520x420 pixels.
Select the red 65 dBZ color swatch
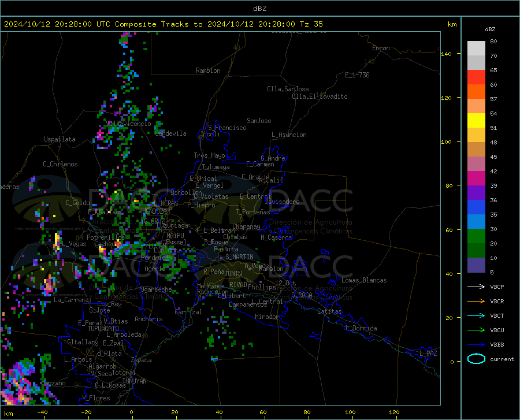click(x=476, y=77)
